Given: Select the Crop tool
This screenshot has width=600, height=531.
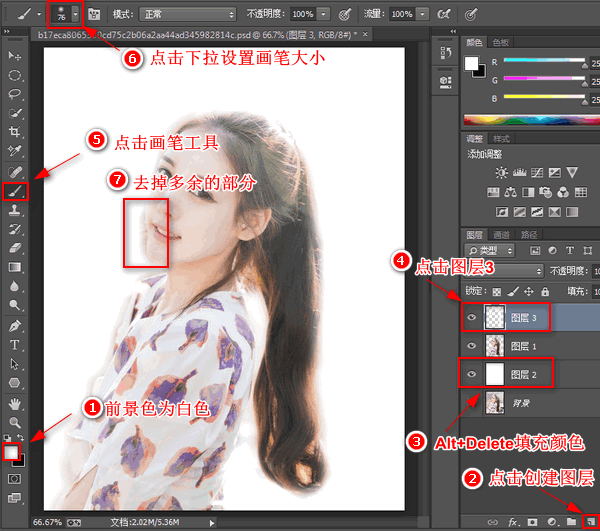Looking at the screenshot, I should (16, 131).
